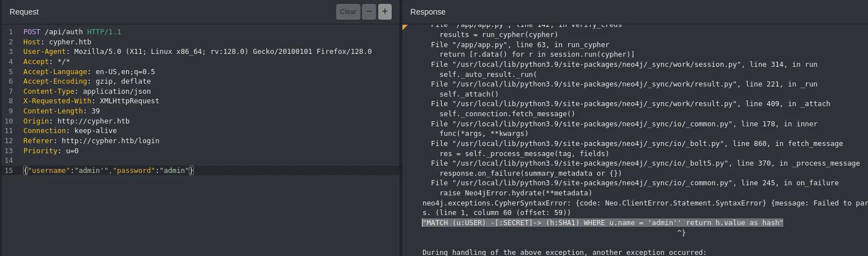This screenshot has width=868, height=256.
Task: Click the orange corner marker in Response
Action: click(x=405, y=26)
